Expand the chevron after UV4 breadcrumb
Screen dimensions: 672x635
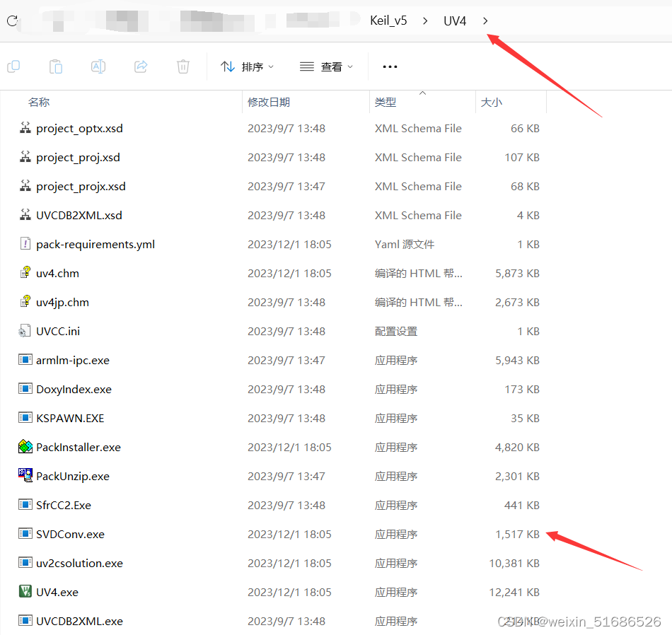485,21
